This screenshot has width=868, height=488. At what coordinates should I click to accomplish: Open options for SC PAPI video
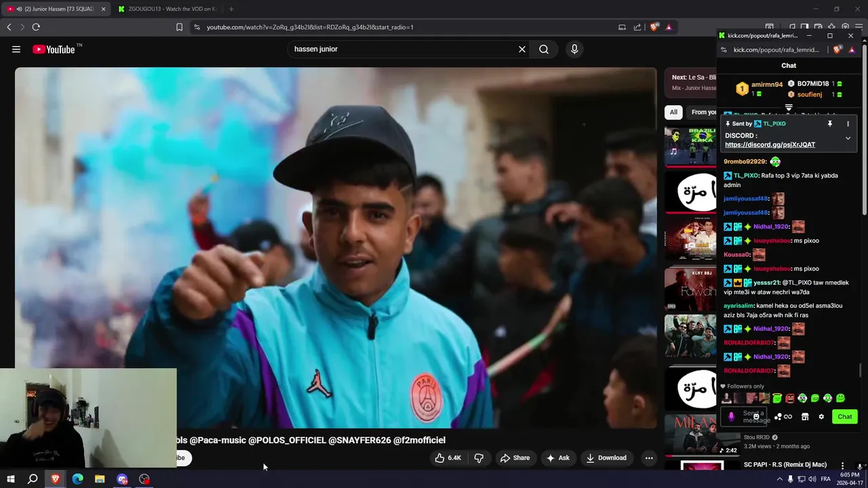click(843, 466)
